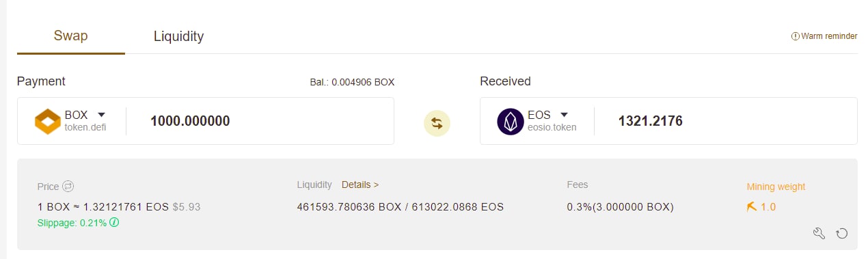
Task: Click the swap direction arrows icon
Action: (x=437, y=124)
